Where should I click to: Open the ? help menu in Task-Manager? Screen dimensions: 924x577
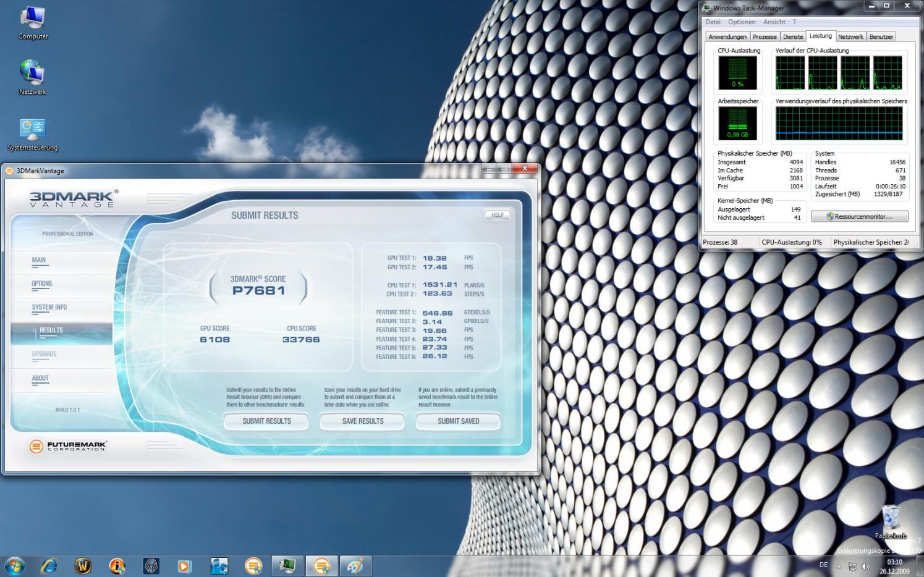(795, 22)
